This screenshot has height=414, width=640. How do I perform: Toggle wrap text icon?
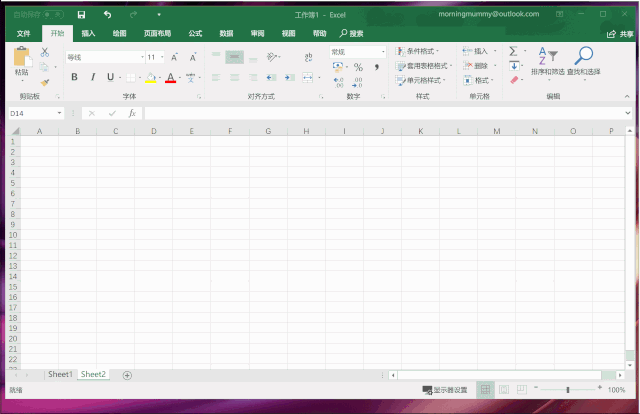pyautogui.click(x=308, y=57)
